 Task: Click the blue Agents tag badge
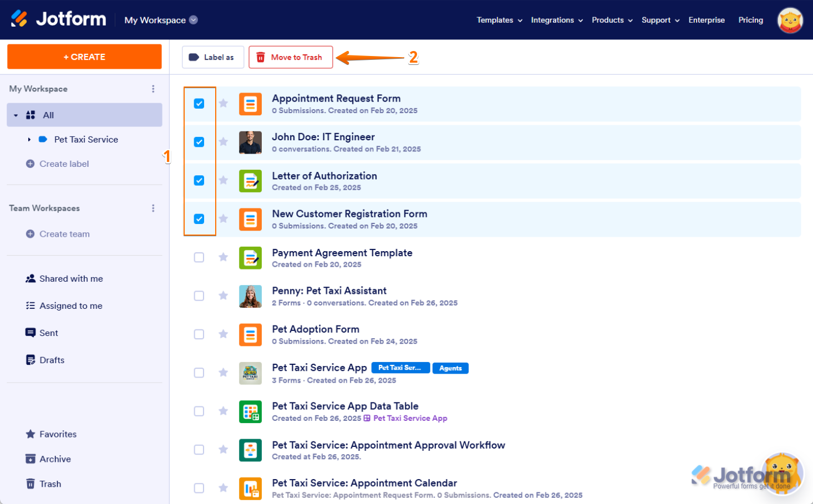pyautogui.click(x=450, y=368)
